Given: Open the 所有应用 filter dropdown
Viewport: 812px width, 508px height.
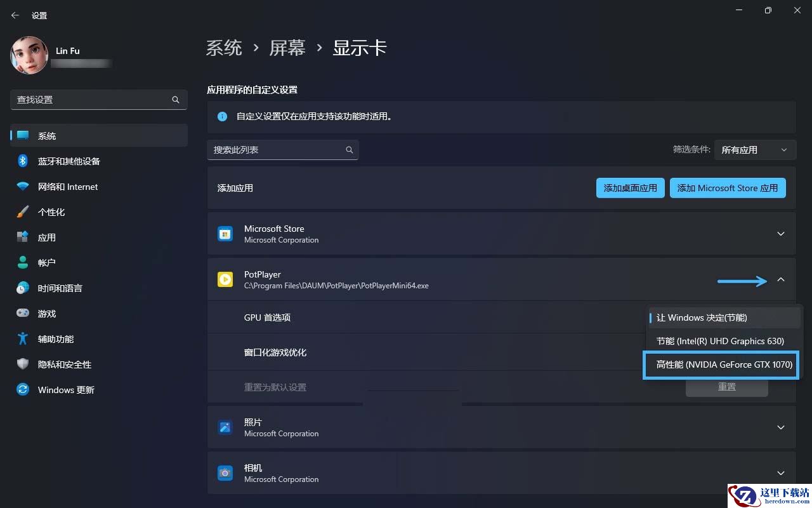Looking at the screenshot, I should pyautogui.click(x=755, y=150).
